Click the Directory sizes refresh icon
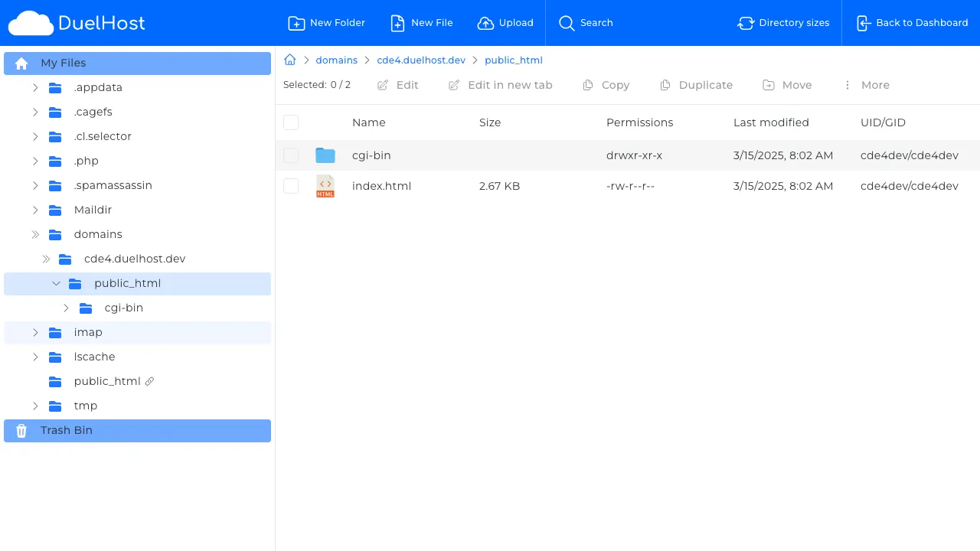This screenshot has height=551, width=980. pyautogui.click(x=746, y=23)
